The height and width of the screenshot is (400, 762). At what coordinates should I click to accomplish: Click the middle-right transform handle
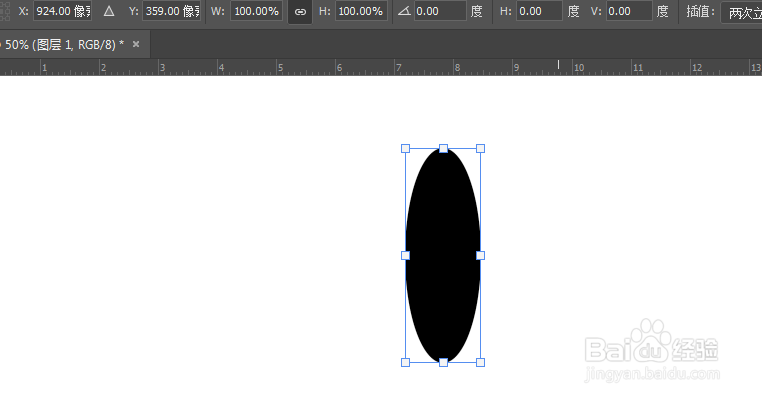(480, 255)
